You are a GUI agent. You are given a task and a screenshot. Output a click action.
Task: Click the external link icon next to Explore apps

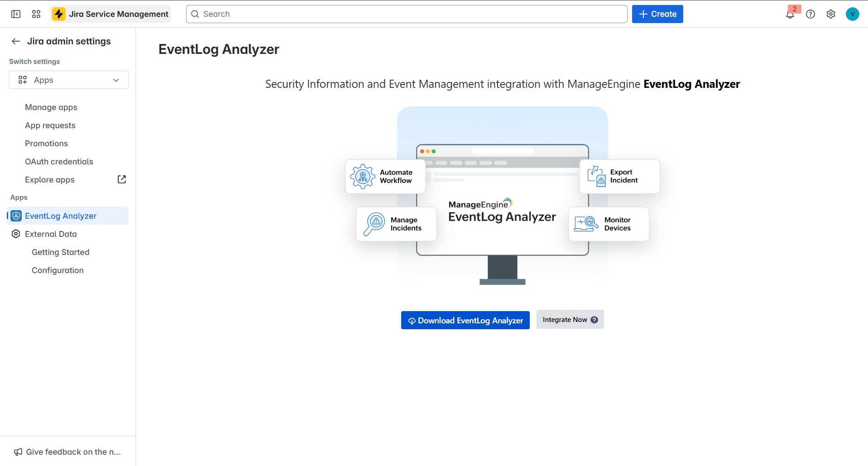coord(122,179)
